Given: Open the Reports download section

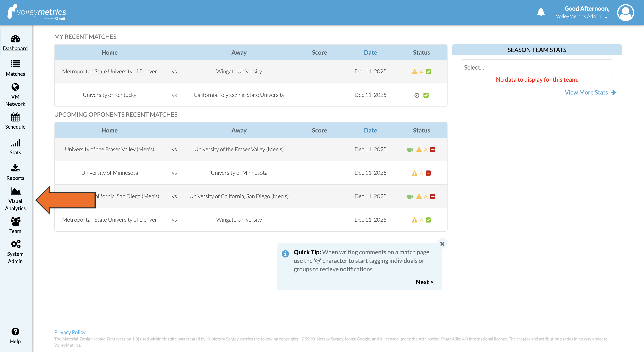Looking at the screenshot, I should point(15,172).
